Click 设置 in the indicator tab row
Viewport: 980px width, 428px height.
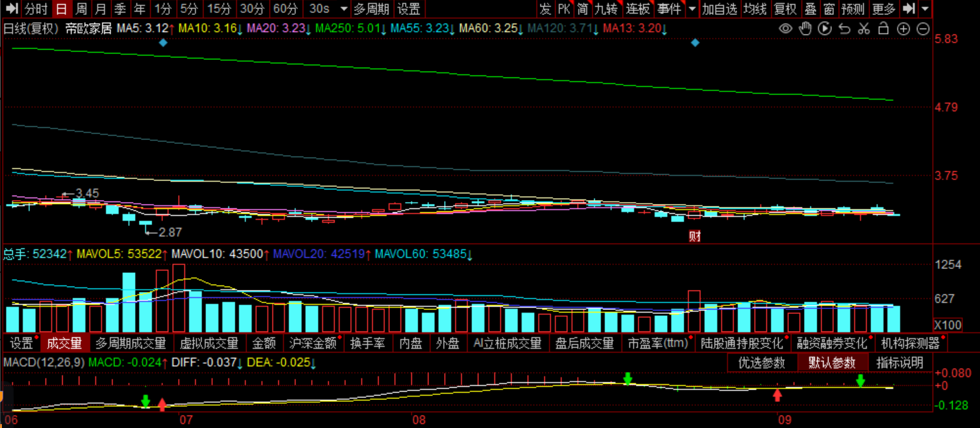click(22, 343)
